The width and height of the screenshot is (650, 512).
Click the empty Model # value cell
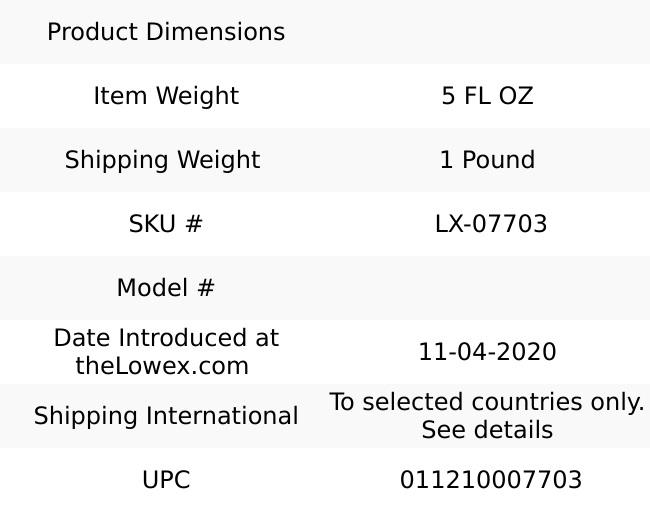pyautogui.click(x=487, y=288)
